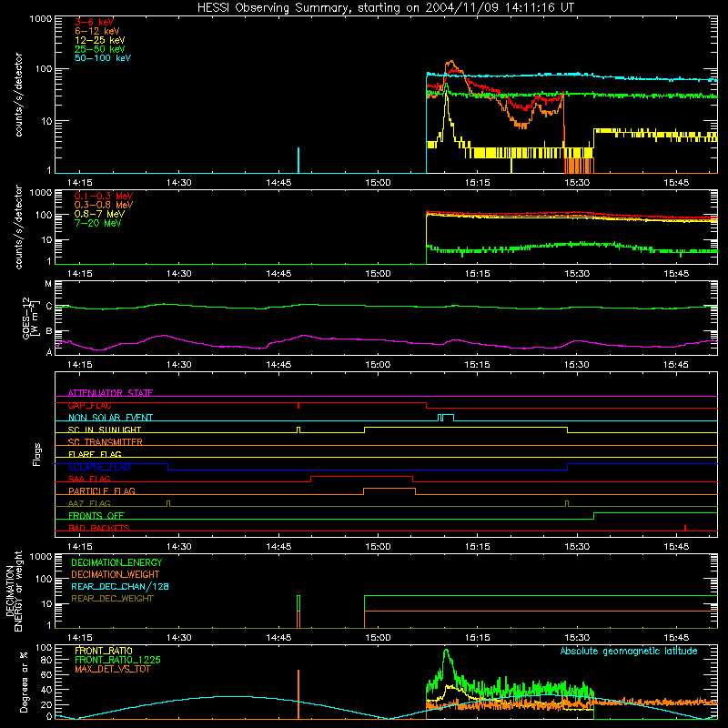Image resolution: width=728 pixels, height=728 pixels.
Task: Pick the 'SC_IN_SUNLIGHT' flag label
Action: point(105,430)
